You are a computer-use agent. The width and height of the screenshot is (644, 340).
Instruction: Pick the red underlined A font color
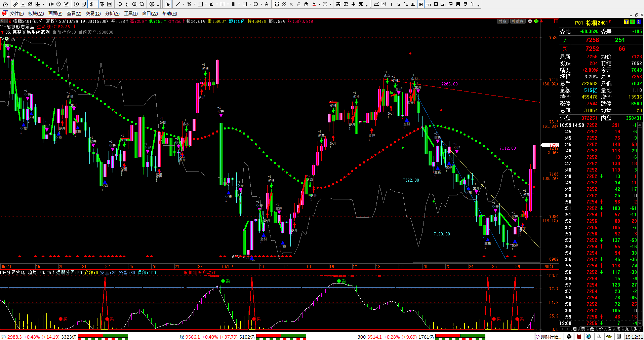[314, 4]
